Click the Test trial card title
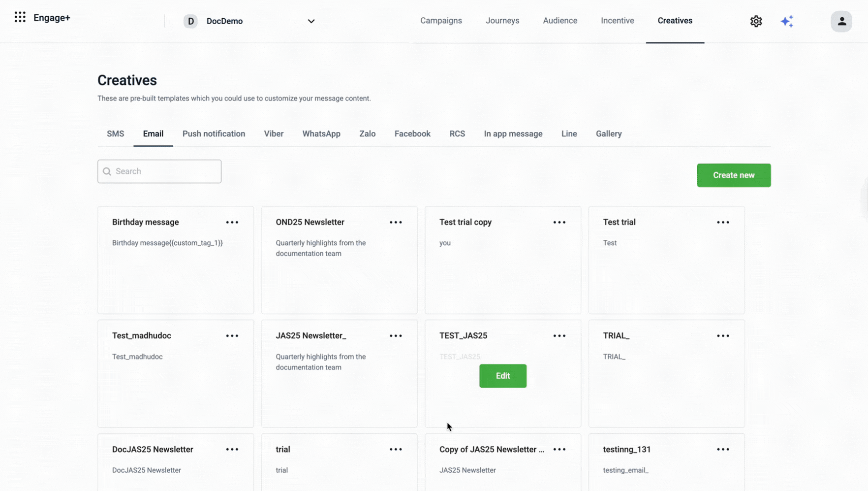This screenshot has height=491, width=868. [x=619, y=222]
